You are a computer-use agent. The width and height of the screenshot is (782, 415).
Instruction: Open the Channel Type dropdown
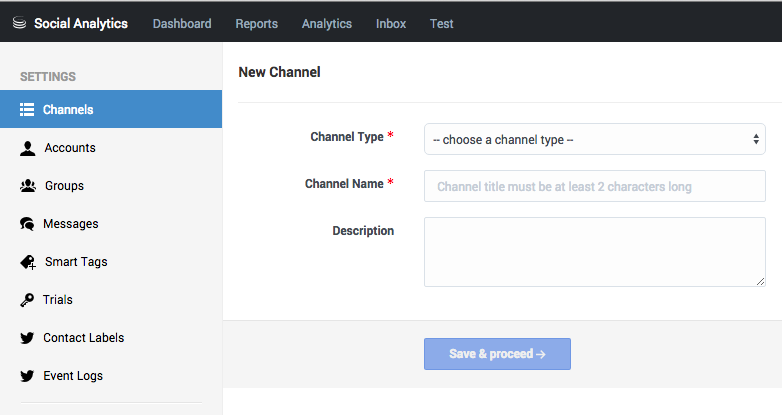pos(594,139)
